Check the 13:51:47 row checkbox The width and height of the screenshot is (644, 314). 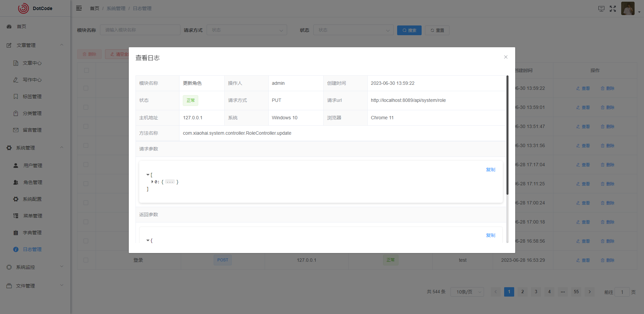[86, 126]
